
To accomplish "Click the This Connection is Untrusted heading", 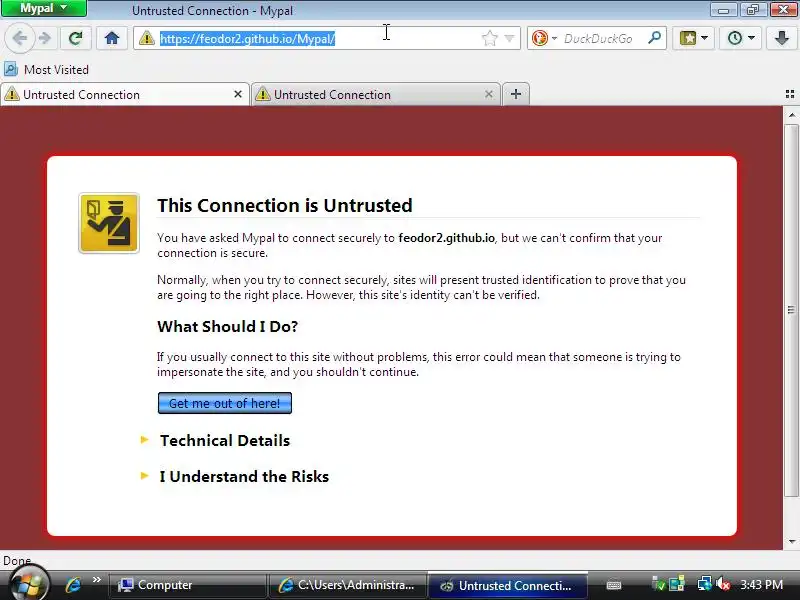I will point(285,205).
